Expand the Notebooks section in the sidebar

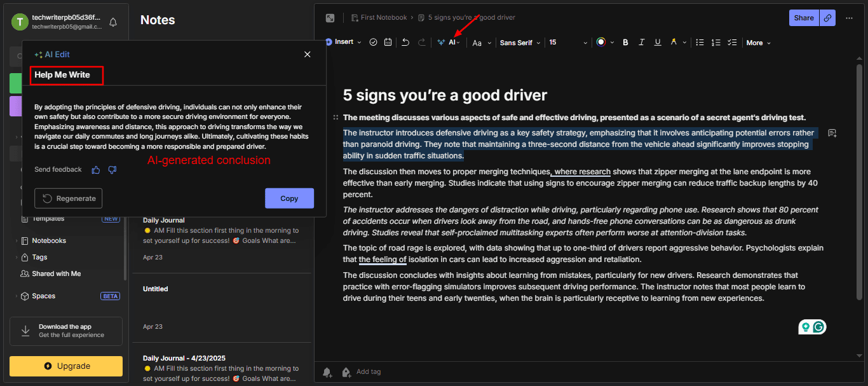(x=17, y=241)
